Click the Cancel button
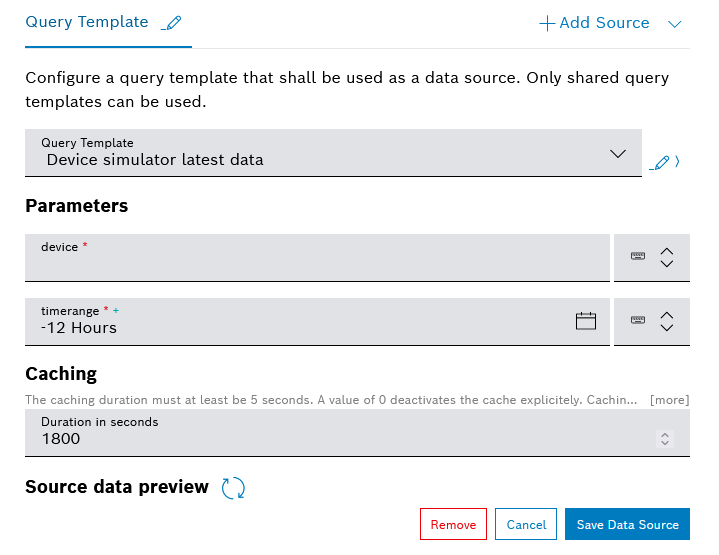Viewport: 719px width, 555px height. 526,525
